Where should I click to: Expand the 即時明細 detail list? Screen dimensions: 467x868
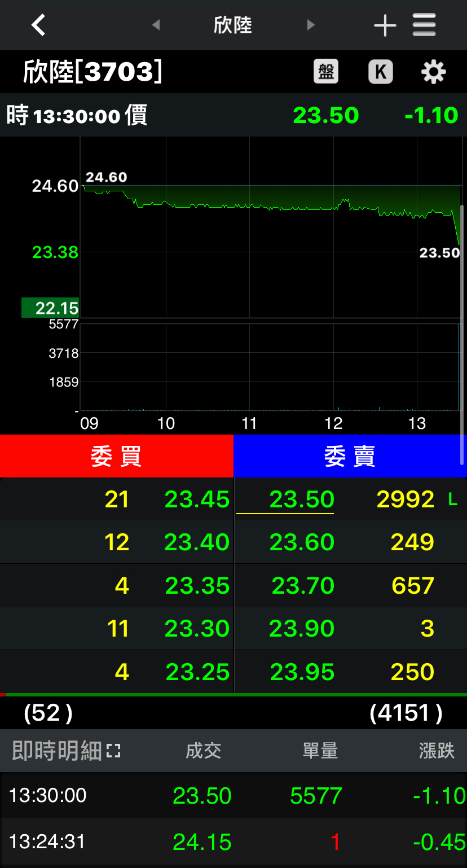pos(113,751)
